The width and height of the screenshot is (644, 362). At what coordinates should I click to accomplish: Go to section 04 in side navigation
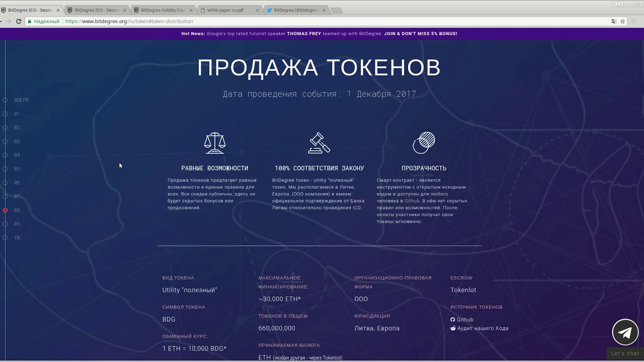tap(18, 155)
